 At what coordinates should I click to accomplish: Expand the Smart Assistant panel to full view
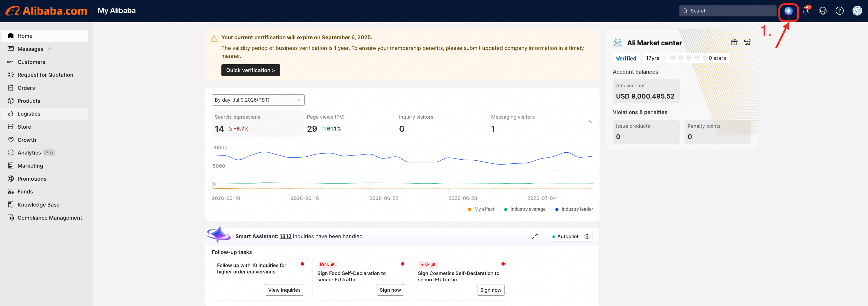tap(535, 237)
